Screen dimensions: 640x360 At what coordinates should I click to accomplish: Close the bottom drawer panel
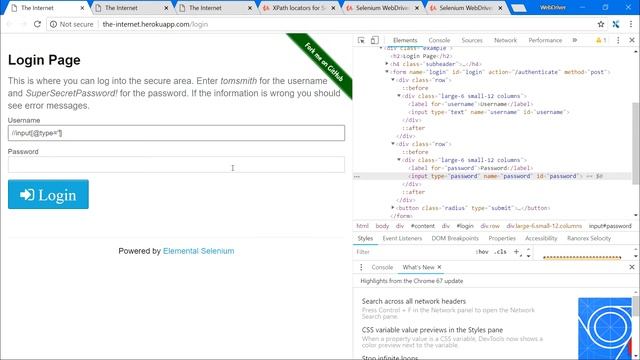[632, 267]
